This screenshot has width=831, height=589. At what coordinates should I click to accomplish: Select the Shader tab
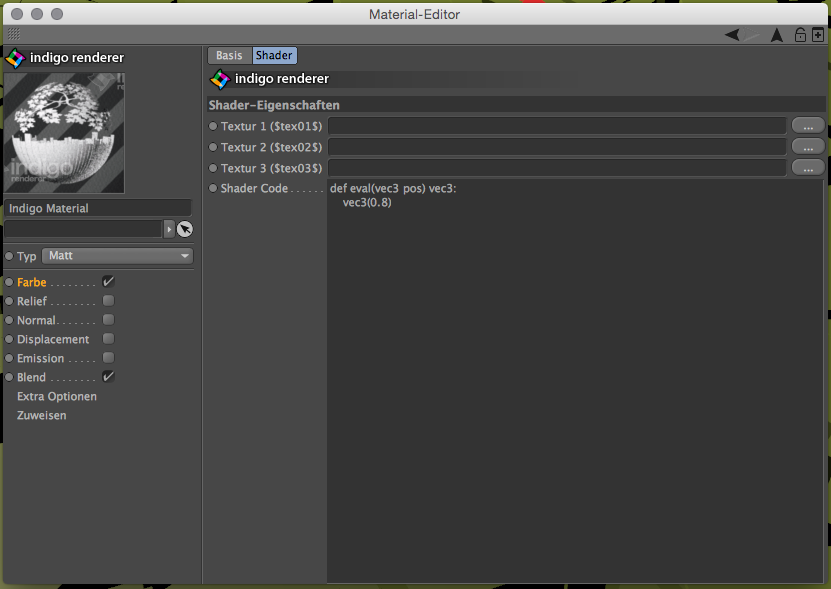[x=274, y=56]
